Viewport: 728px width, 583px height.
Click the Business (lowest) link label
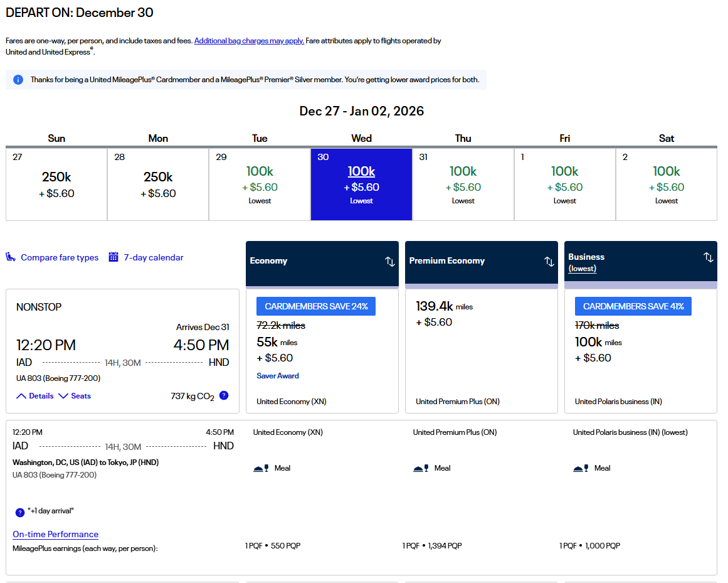[583, 269]
